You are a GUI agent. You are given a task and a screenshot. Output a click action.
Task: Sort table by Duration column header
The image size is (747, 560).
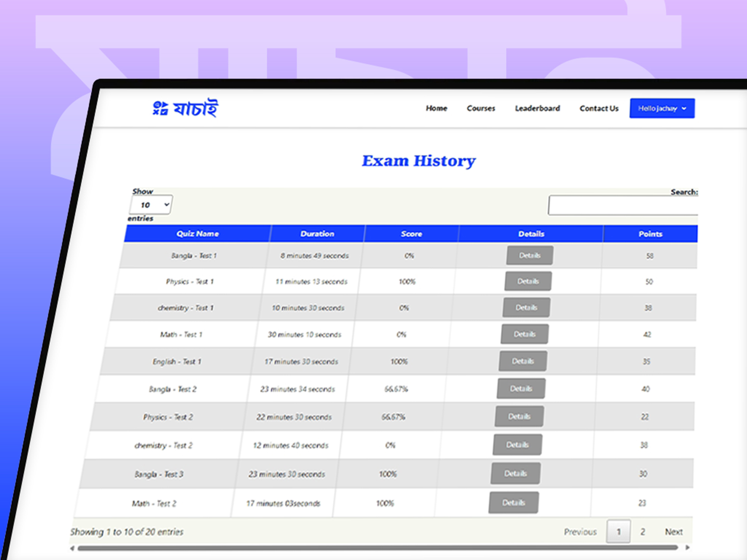317,234
